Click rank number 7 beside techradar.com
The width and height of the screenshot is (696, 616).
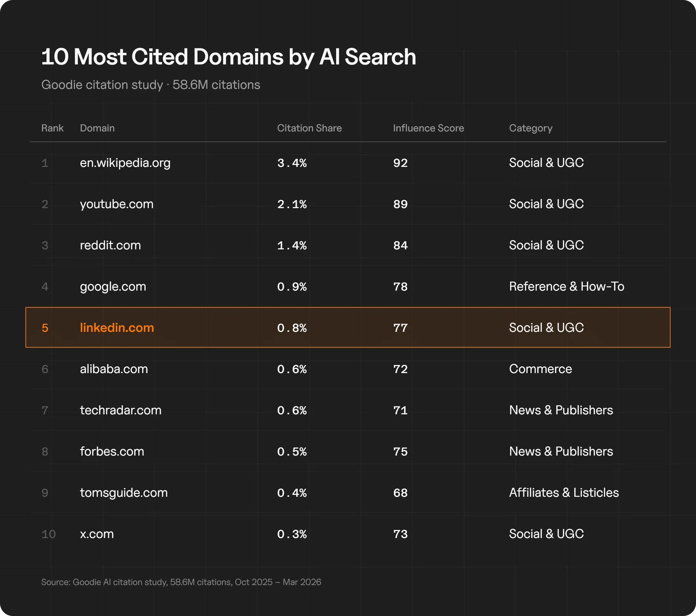point(44,410)
